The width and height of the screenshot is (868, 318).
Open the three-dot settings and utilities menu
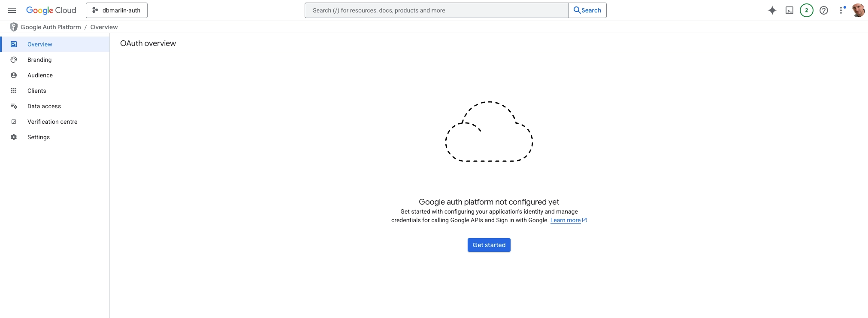841,10
